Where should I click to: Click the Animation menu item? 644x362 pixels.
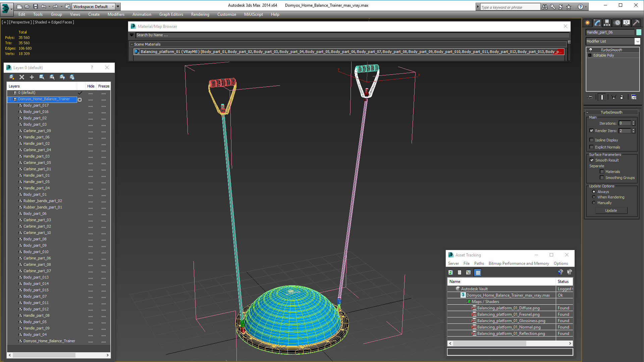(142, 14)
